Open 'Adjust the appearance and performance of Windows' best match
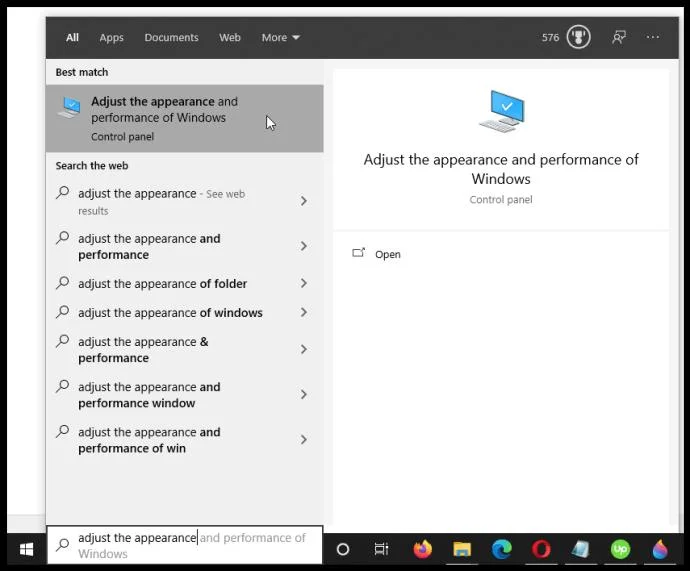This screenshot has height=571, width=690. tap(184, 118)
